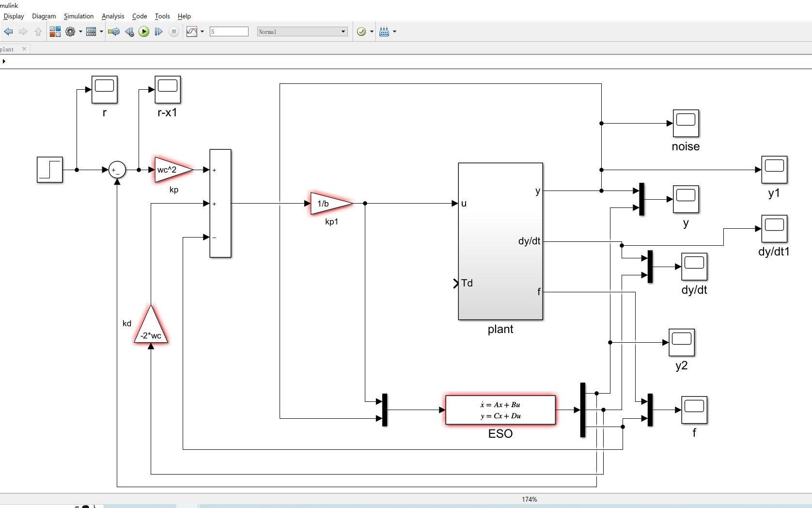Open the noise scope block

click(686, 123)
